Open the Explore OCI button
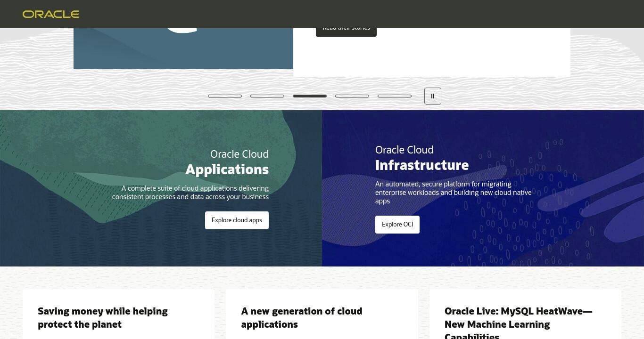Viewport: 644px width, 339px height. [397, 225]
